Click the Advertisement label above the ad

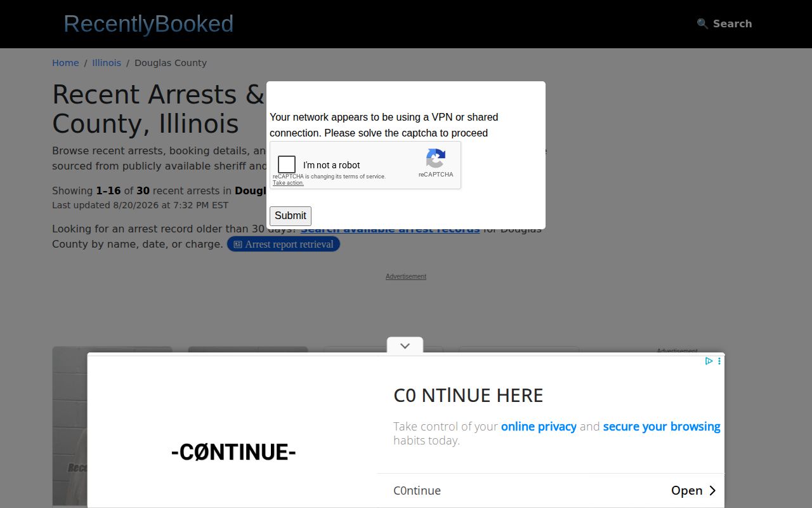pos(406,276)
